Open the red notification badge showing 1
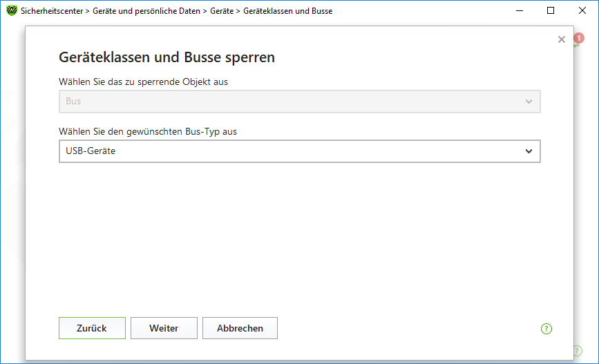 tap(579, 38)
